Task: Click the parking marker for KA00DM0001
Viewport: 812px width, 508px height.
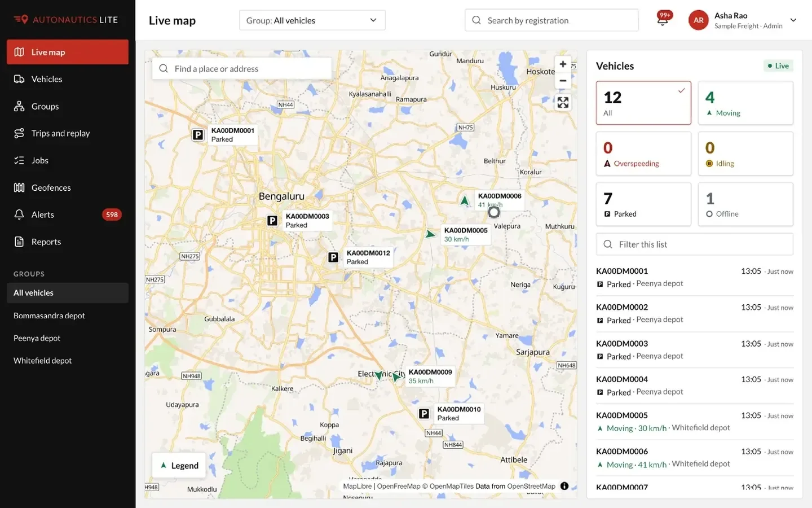Action: (198, 135)
